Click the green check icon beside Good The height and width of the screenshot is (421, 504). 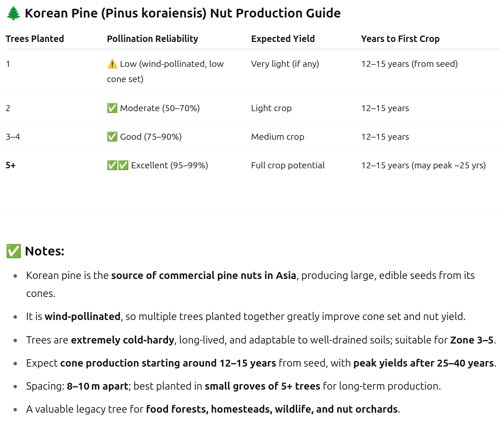pyautogui.click(x=112, y=137)
